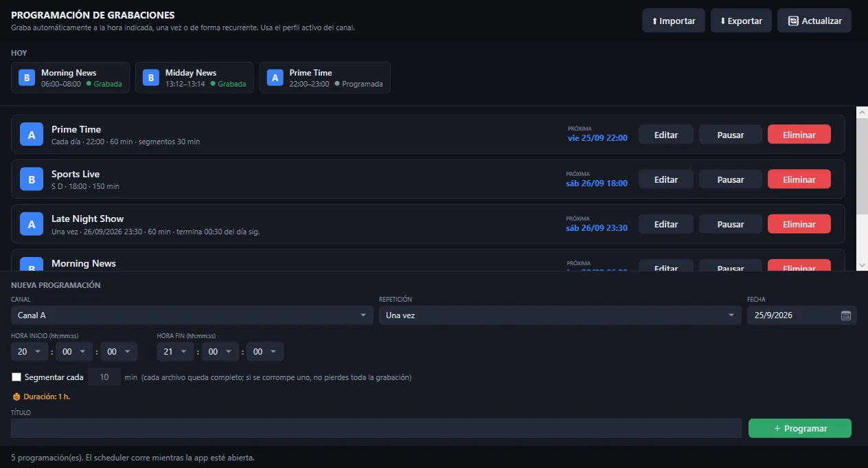Delete the Sports Live schedule
This screenshot has width=868, height=468.
tap(799, 179)
